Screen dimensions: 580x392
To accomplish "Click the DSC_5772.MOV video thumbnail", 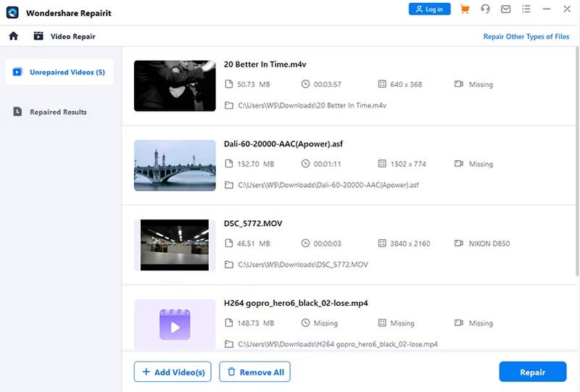I will pos(175,245).
